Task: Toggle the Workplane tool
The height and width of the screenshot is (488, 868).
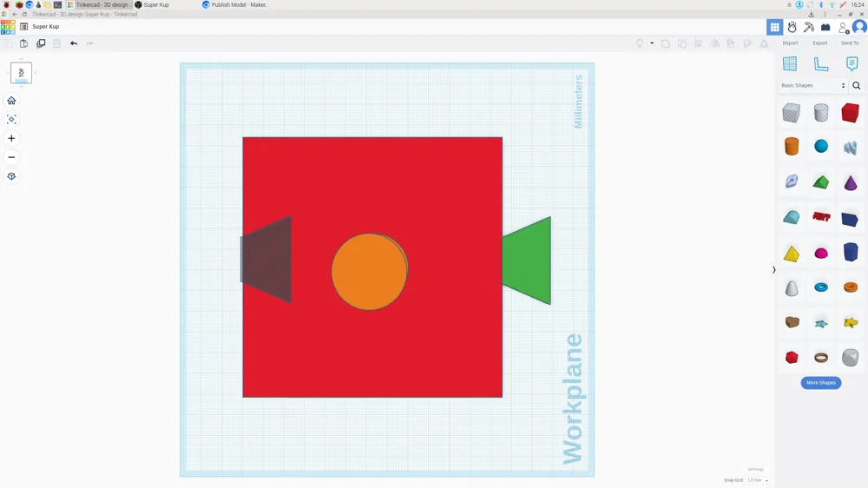Action: (790, 63)
